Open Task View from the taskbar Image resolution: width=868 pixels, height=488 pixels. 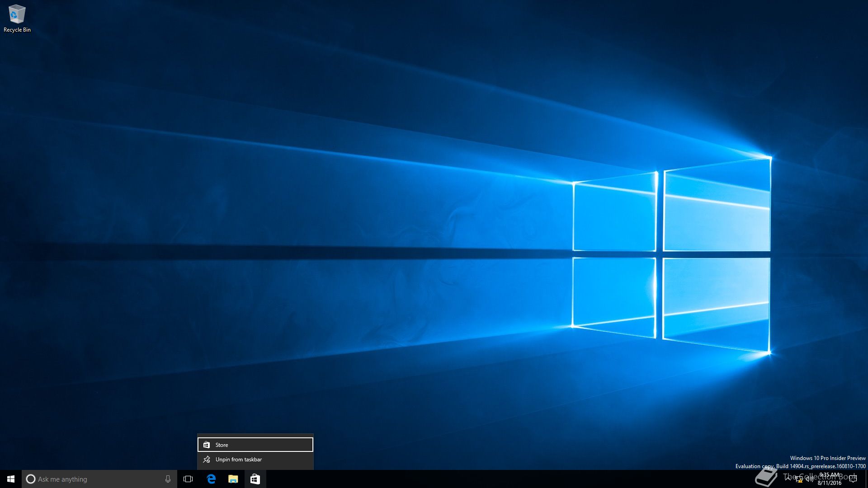[x=188, y=479]
